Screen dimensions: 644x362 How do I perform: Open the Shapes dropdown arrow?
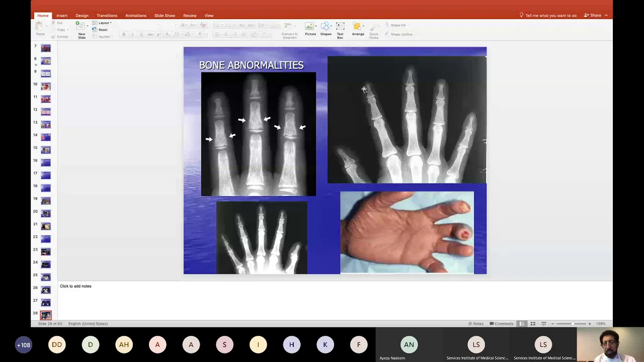(x=331, y=25)
